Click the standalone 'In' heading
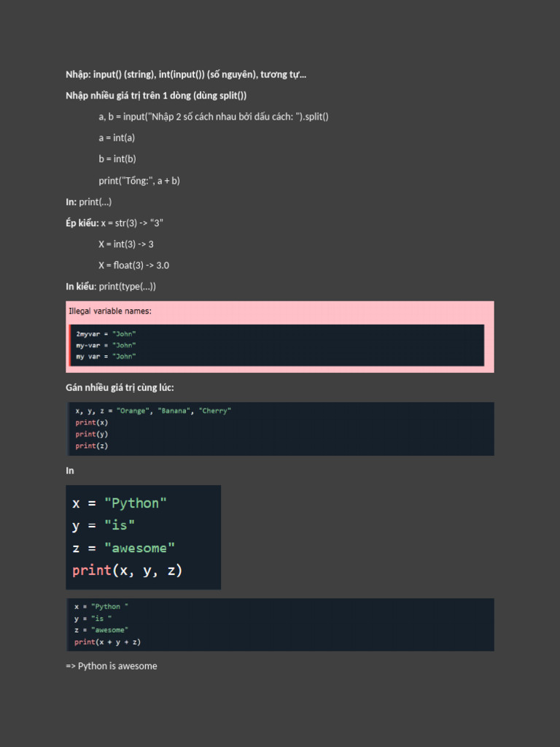Viewport: 560px width, 747px height. (x=70, y=471)
